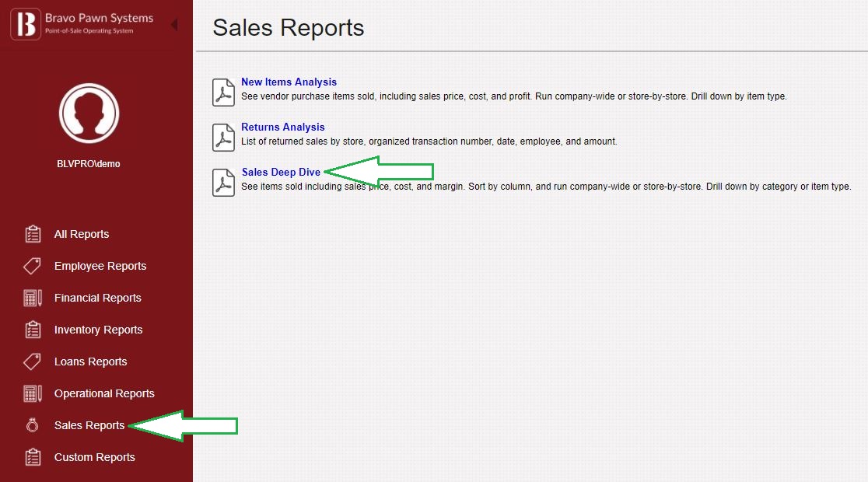Open the New Items Analysis report link
Viewport: 868px width, 482px height.
point(289,82)
